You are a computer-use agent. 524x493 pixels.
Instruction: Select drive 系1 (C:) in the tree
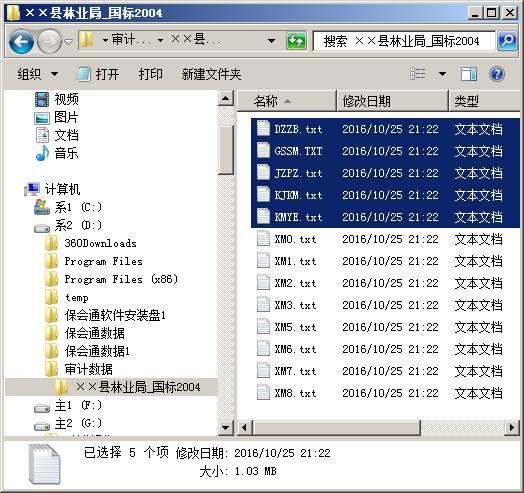tap(68, 207)
